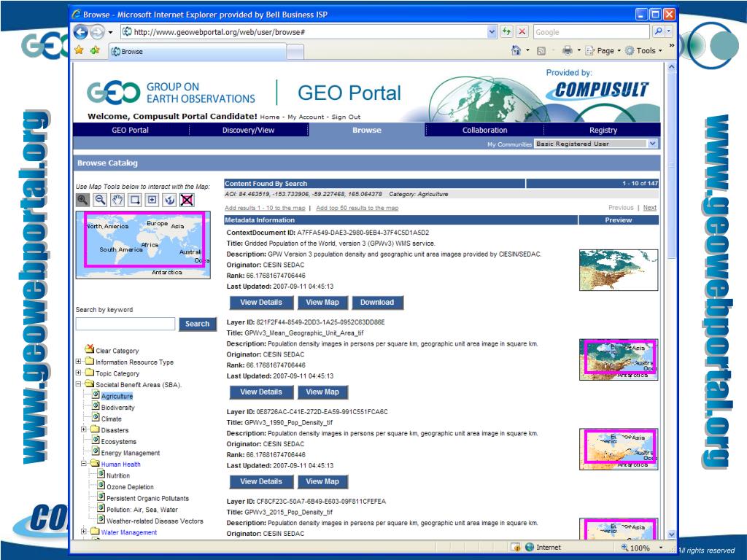This screenshot has width=747, height=560.
Task: Click the browser Stop X icon
Action: 522,32
